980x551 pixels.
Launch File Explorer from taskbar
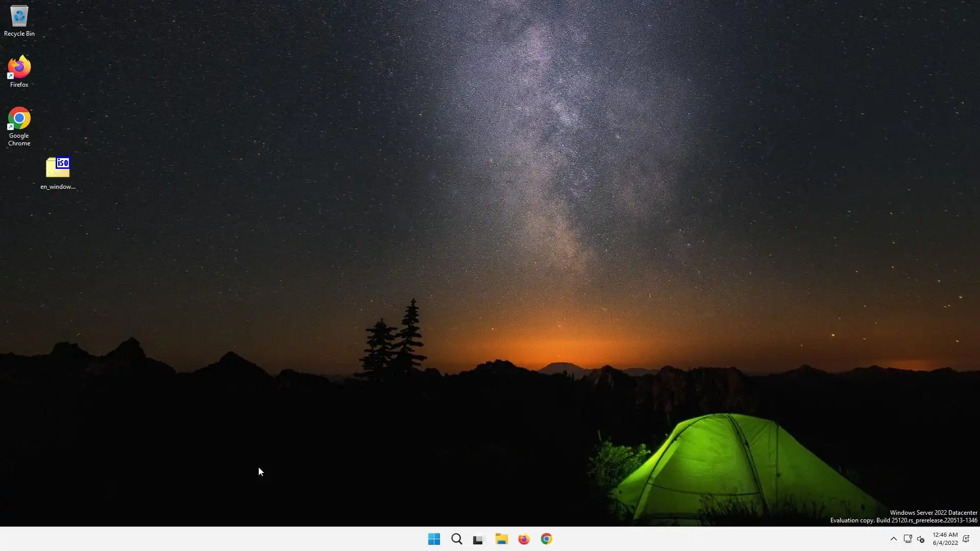[x=501, y=539]
